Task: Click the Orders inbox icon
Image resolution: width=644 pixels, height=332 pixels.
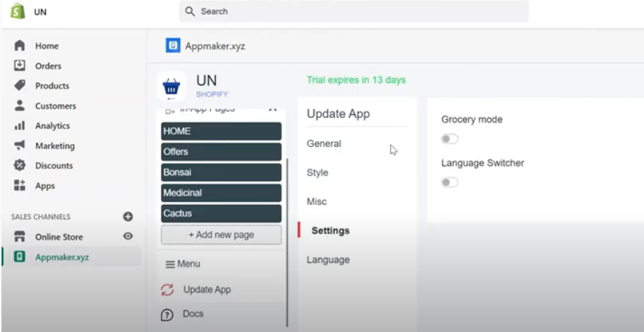Action: [x=20, y=66]
